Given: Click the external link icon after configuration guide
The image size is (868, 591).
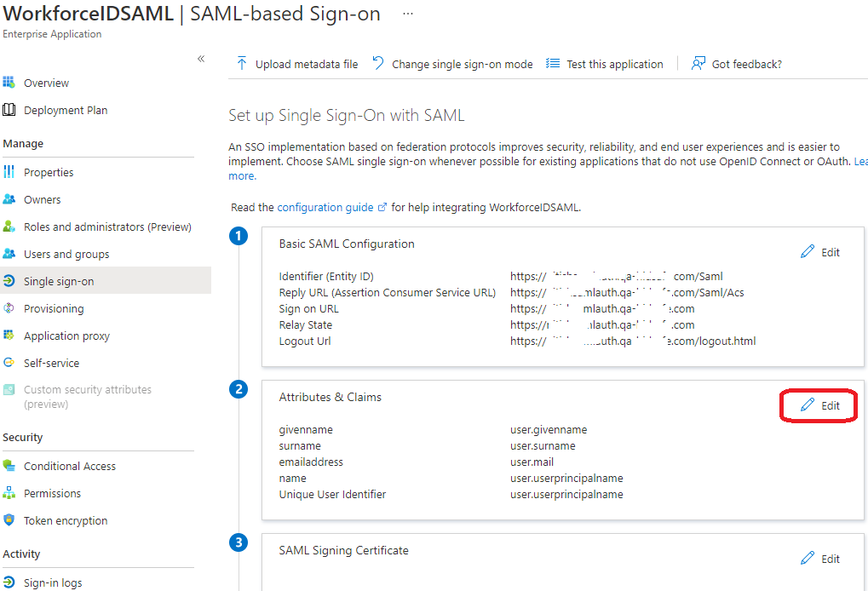Looking at the screenshot, I should (382, 207).
